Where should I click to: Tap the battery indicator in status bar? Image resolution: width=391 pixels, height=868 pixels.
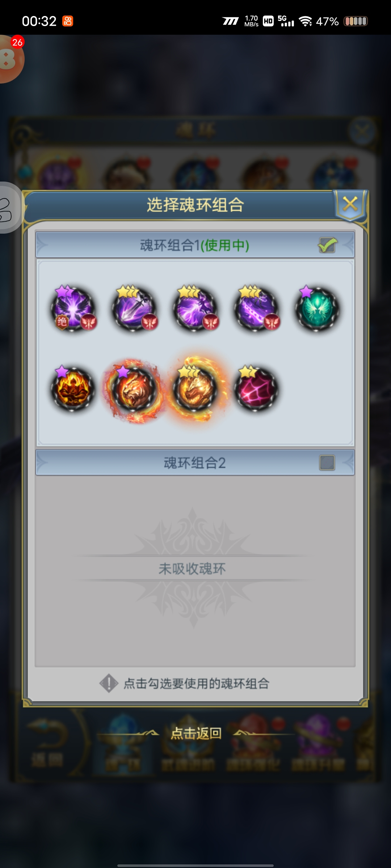(x=356, y=21)
